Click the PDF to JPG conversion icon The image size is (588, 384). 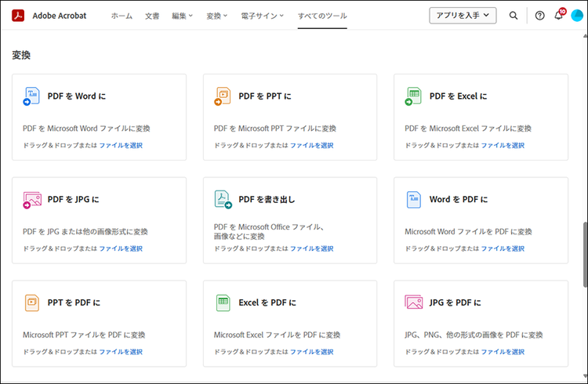pos(32,200)
